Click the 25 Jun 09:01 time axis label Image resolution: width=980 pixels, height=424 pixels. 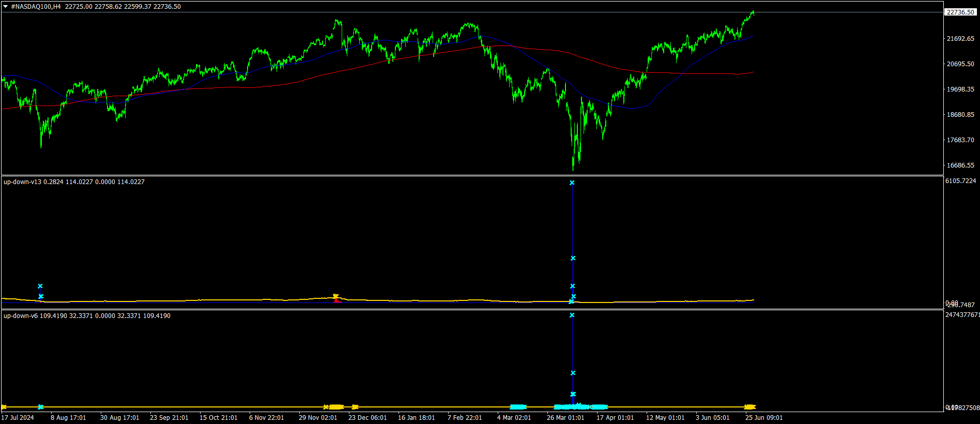[764, 418]
